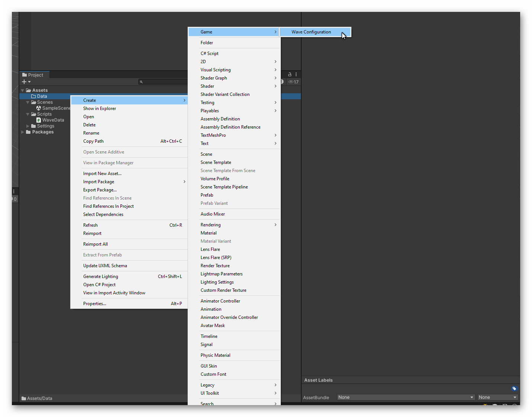Expand the Settings folder tree arrow
Viewport: 532px width, 417px height.
point(28,126)
